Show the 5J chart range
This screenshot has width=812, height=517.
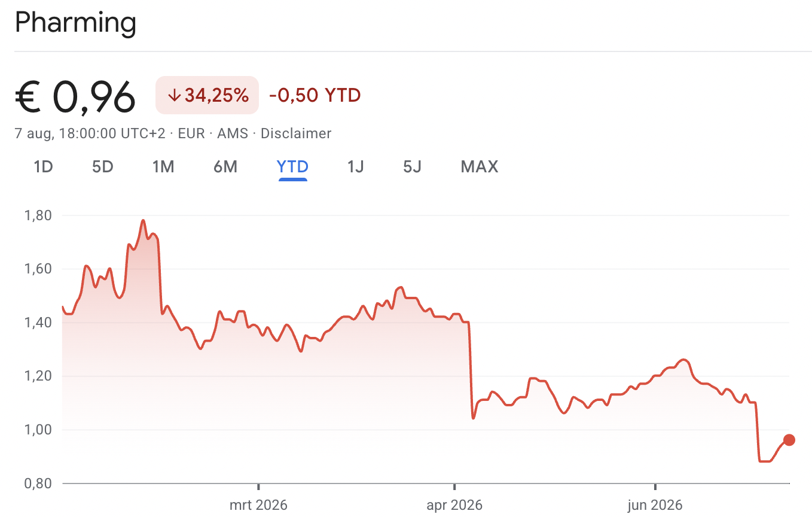point(412,166)
